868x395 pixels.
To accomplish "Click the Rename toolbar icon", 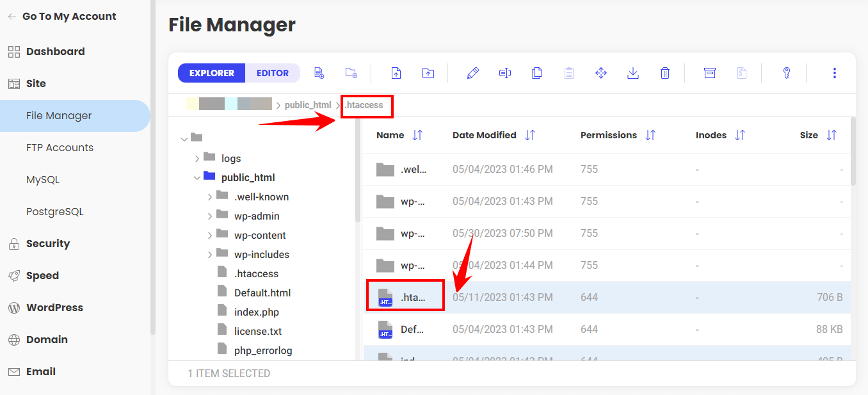I will click(x=505, y=73).
